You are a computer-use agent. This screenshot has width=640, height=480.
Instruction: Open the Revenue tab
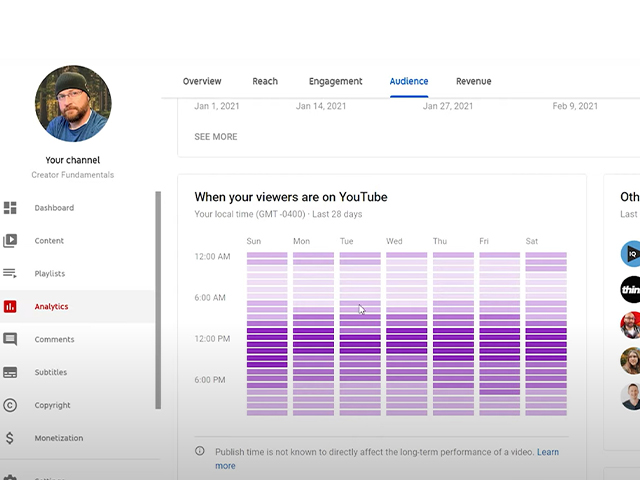(x=474, y=81)
